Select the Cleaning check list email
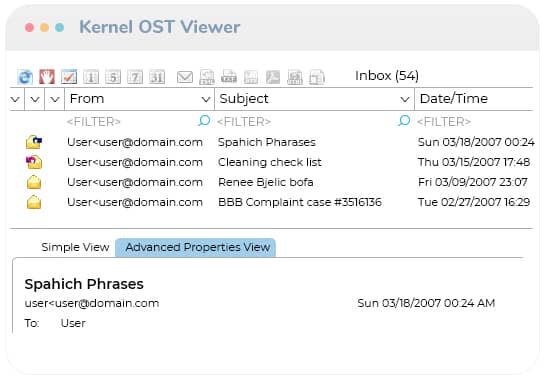Screen dimensions: 545x380 click(x=270, y=162)
